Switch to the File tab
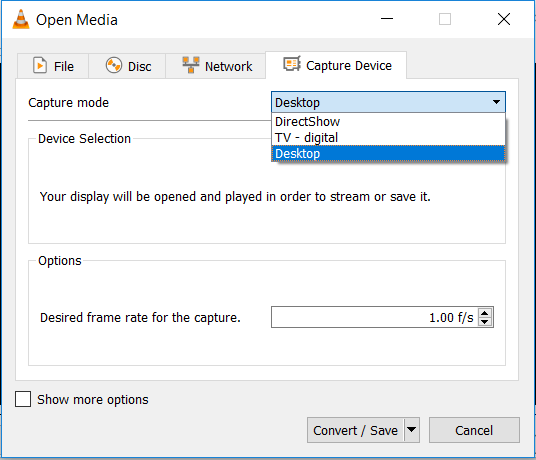This screenshot has width=536, height=460. point(53,66)
